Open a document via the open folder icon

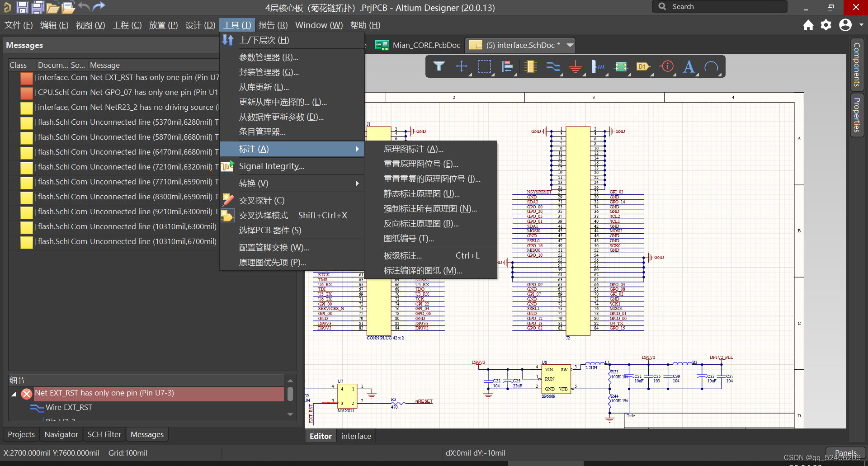53,7
